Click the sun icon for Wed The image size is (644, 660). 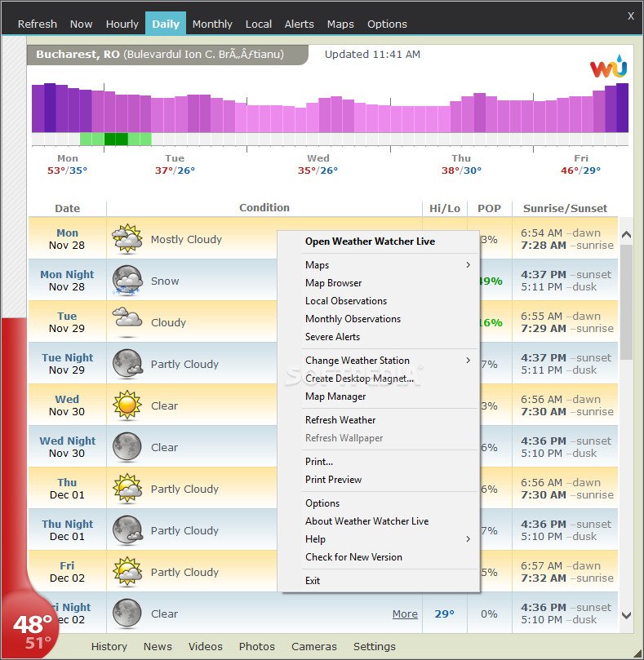127,405
